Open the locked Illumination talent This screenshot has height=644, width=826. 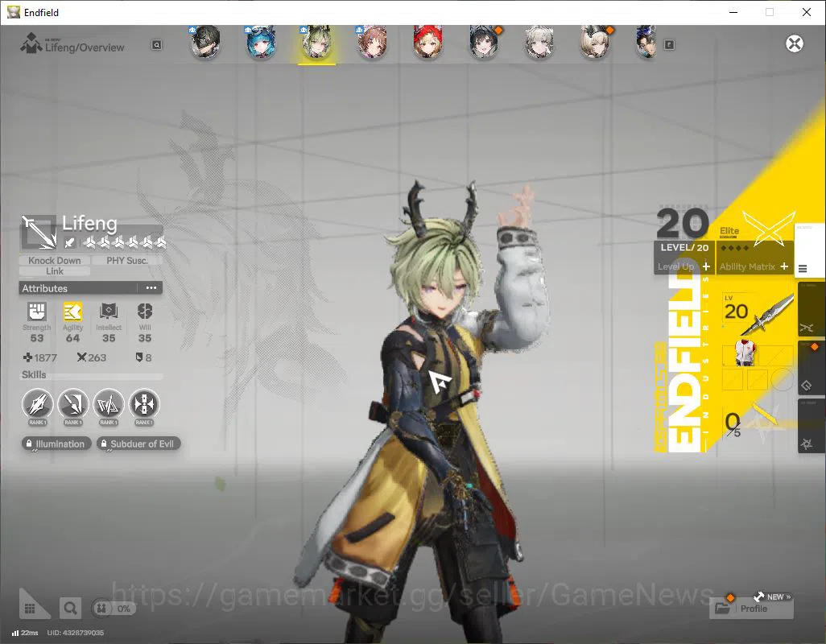(56, 444)
